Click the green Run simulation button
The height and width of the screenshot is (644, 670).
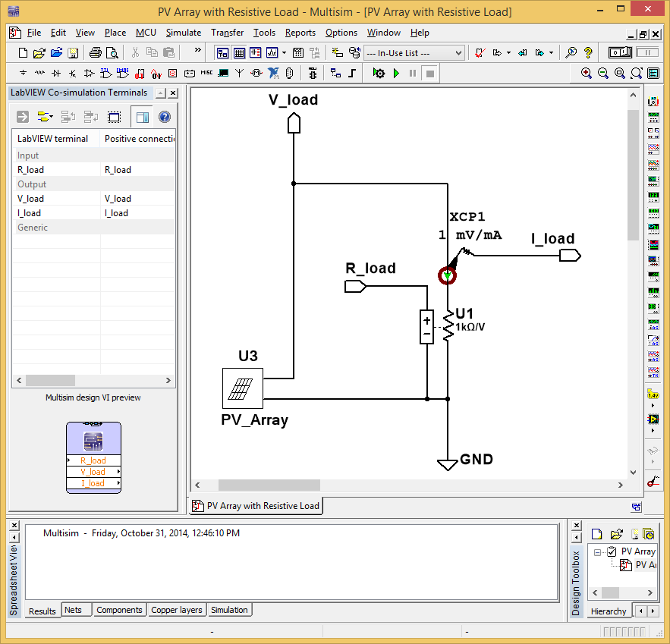[x=396, y=74]
